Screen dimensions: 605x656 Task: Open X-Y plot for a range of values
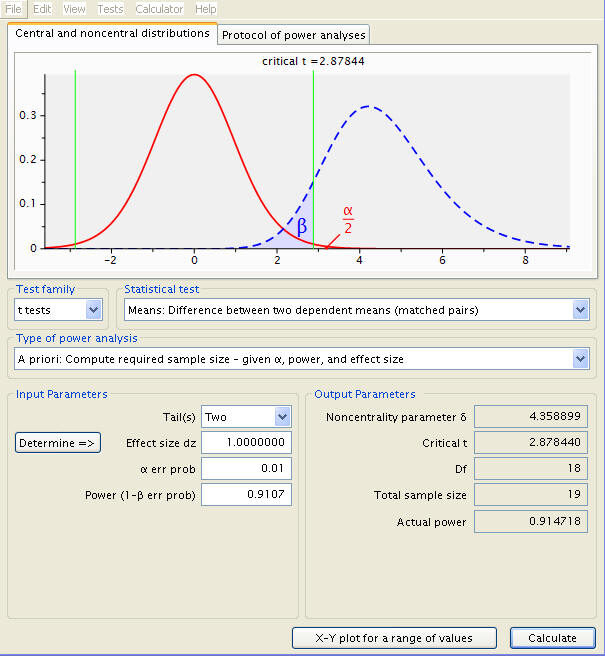click(x=394, y=638)
